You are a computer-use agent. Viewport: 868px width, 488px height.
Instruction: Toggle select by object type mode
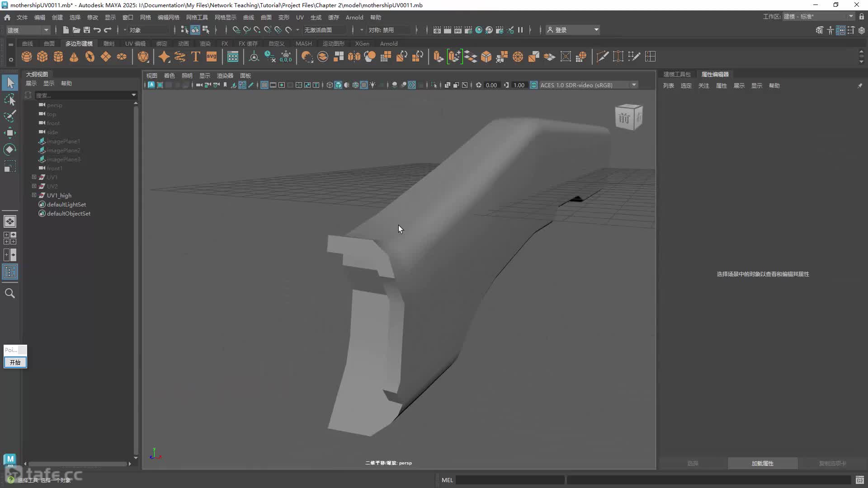tap(195, 30)
